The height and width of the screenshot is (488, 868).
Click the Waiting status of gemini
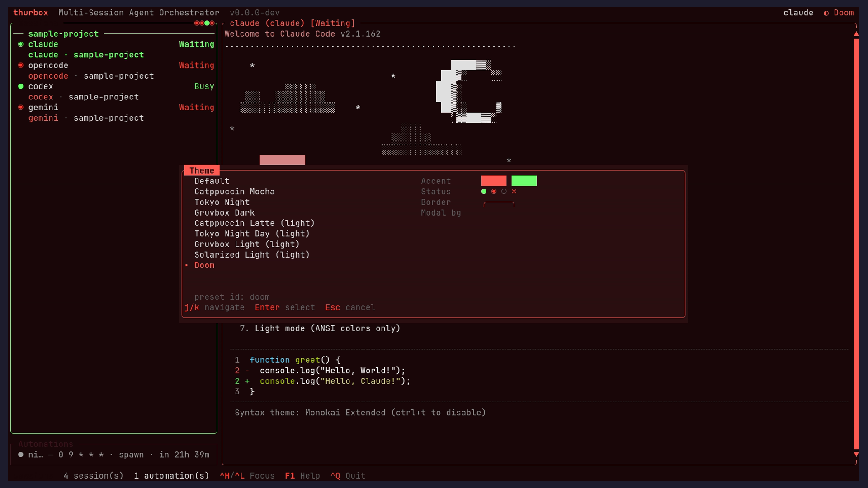pyautogui.click(x=197, y=108)
